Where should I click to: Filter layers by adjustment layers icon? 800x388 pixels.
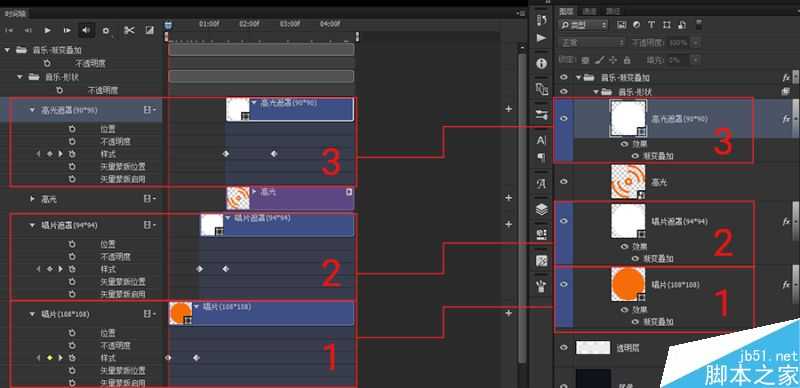point(637,25)
